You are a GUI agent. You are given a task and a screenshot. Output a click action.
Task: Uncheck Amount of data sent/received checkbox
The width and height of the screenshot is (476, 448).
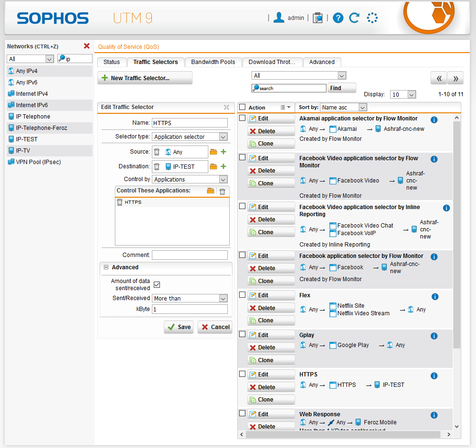[x=157, y=284]
